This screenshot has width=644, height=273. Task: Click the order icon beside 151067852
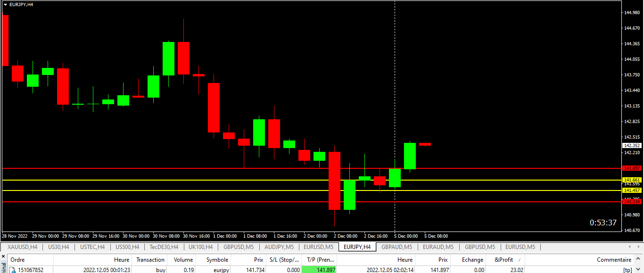13,270
